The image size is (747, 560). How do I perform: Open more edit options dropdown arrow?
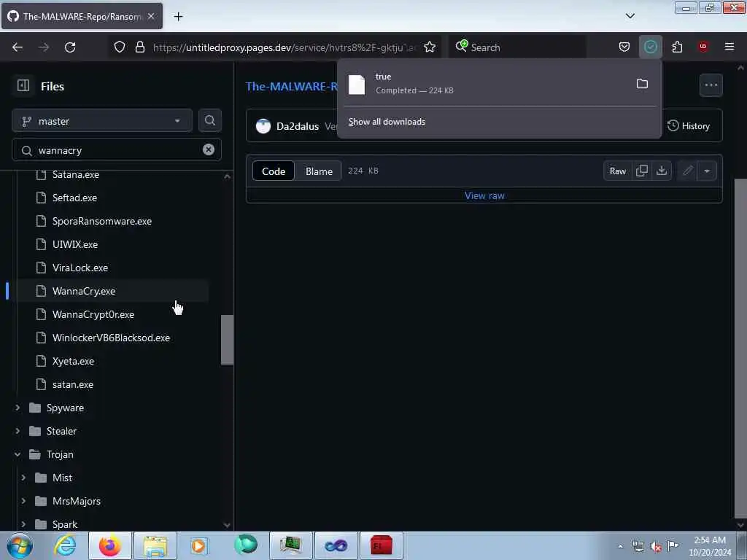click(707, 171)
